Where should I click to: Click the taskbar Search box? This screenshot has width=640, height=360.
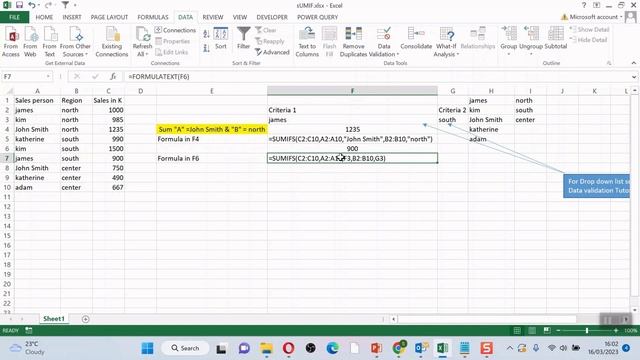click(185, 348)
